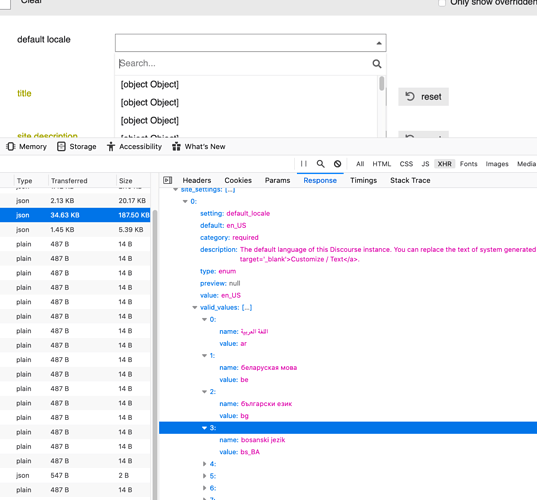Collapse the valid_values node
Viewport: 537px width, 500px height.
(x=195, y=308)
